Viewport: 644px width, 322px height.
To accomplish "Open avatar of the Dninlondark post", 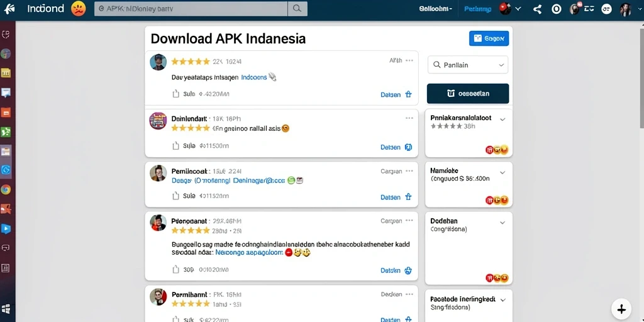I will pos(158,121).
